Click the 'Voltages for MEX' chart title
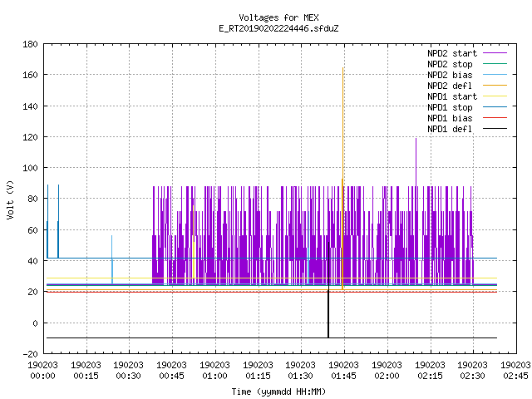 pos(278,17)
